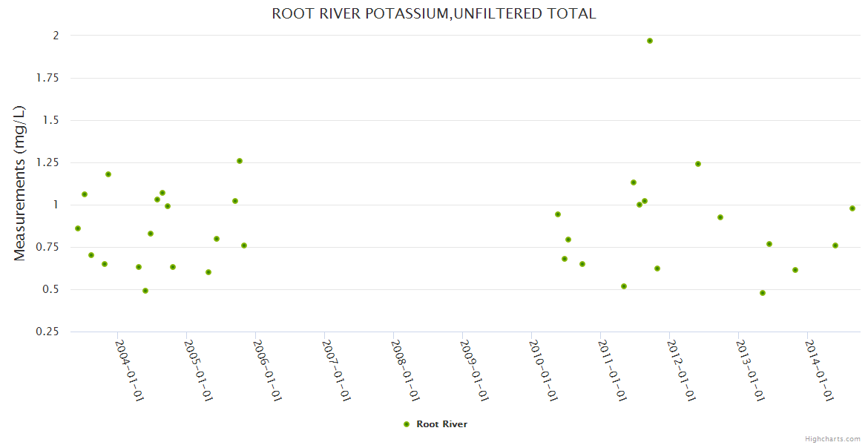Click the chart title Root River Potassium
Image resolution: width=868 pixels, height=445 pixels.
(433, 13)
